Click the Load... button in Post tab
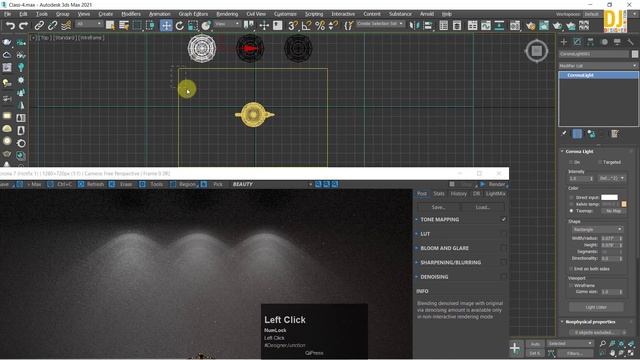 [x=482, y=207]
